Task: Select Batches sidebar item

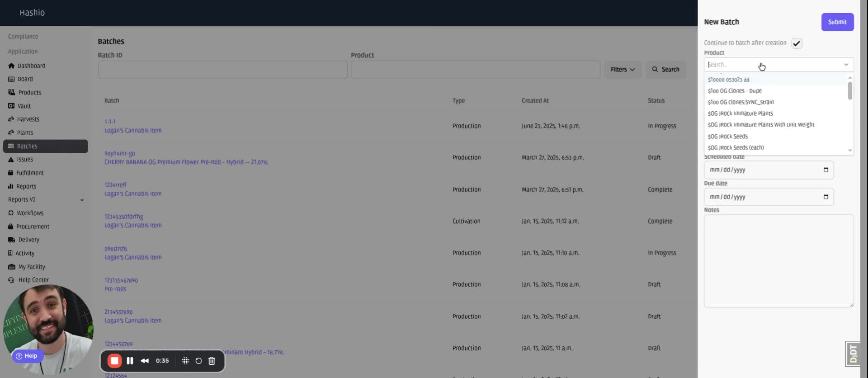Action: coord(45,146)
